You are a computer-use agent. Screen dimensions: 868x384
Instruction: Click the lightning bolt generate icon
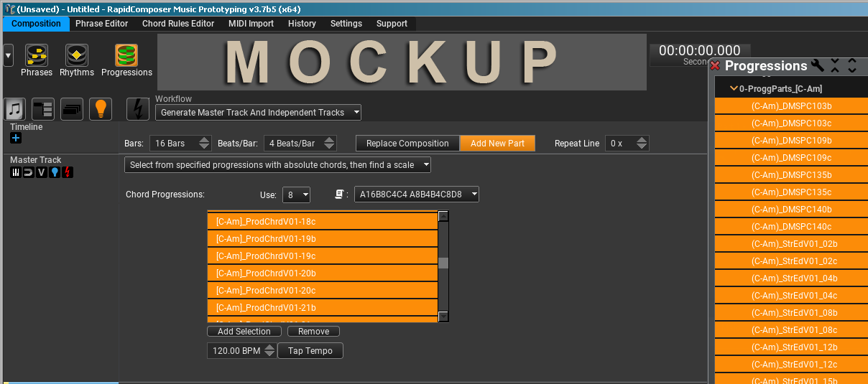pyautogui.click(x=138, y=109)
